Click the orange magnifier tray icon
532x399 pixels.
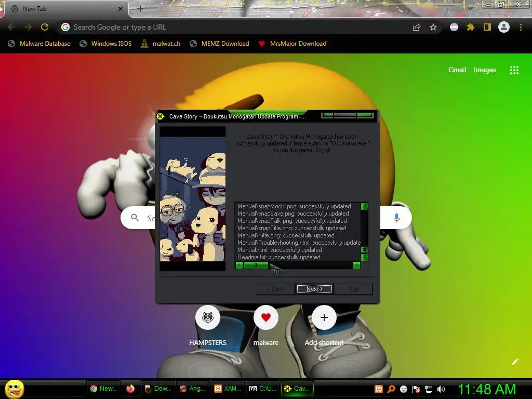click(x=391, y=389)
